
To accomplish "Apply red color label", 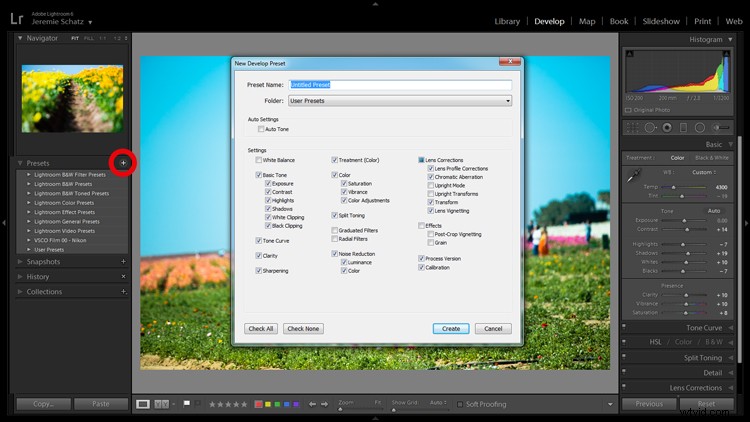I will pyautogui.click(x=258, y=404).
